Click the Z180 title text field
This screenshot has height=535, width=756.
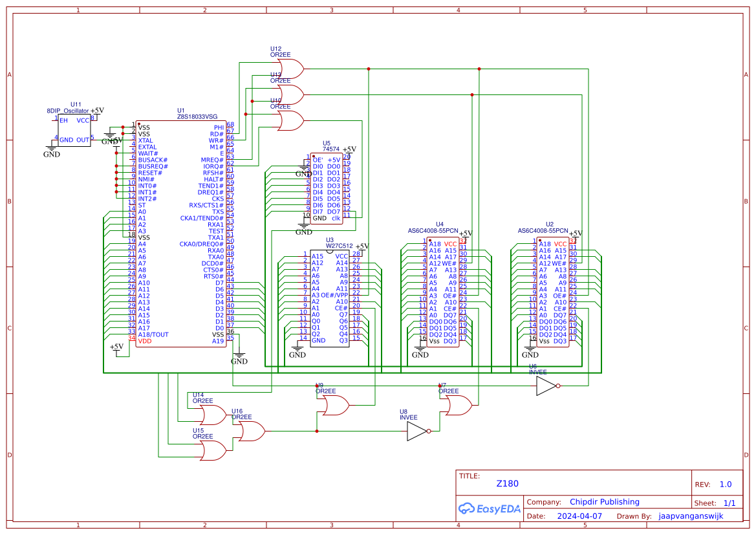506,483
